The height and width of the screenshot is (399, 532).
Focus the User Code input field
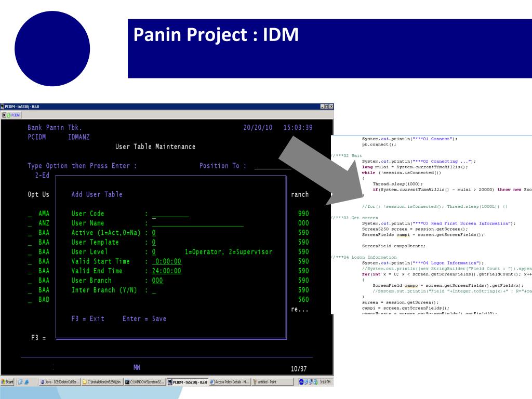click(x=170, y=214)
